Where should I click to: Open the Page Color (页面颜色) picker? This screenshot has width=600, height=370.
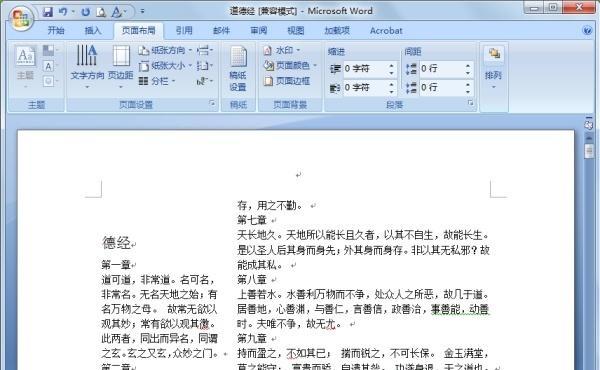291,66
